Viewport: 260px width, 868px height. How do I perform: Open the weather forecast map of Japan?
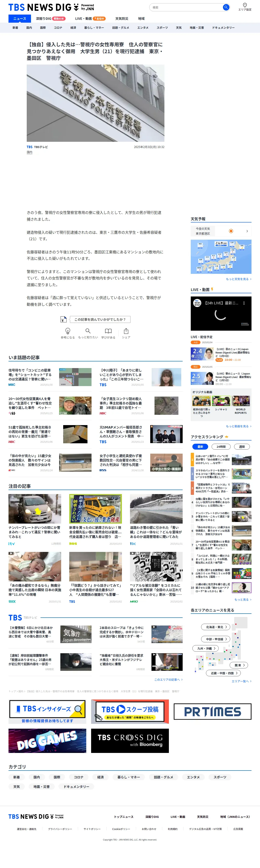pyautogui.click(x=221, y=256)
